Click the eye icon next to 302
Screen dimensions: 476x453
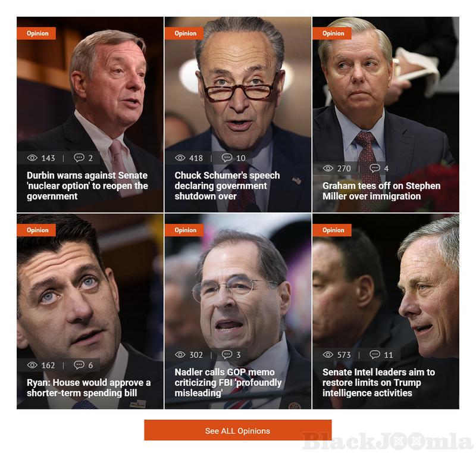click(180, 355)
